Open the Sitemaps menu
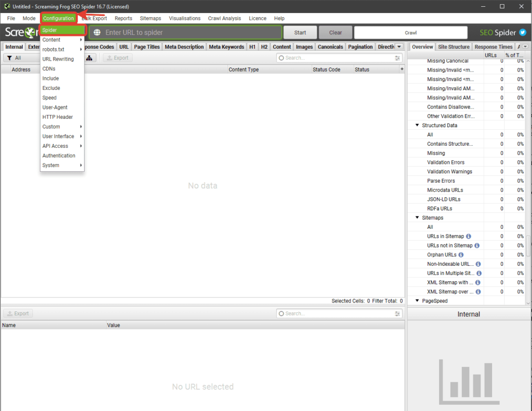The image size is (532, 411). (x=150, y=18)
